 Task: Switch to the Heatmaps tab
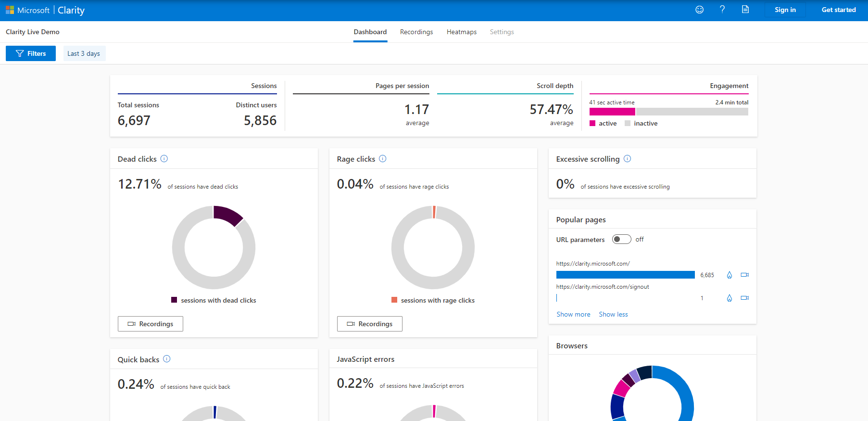(462, 32)
